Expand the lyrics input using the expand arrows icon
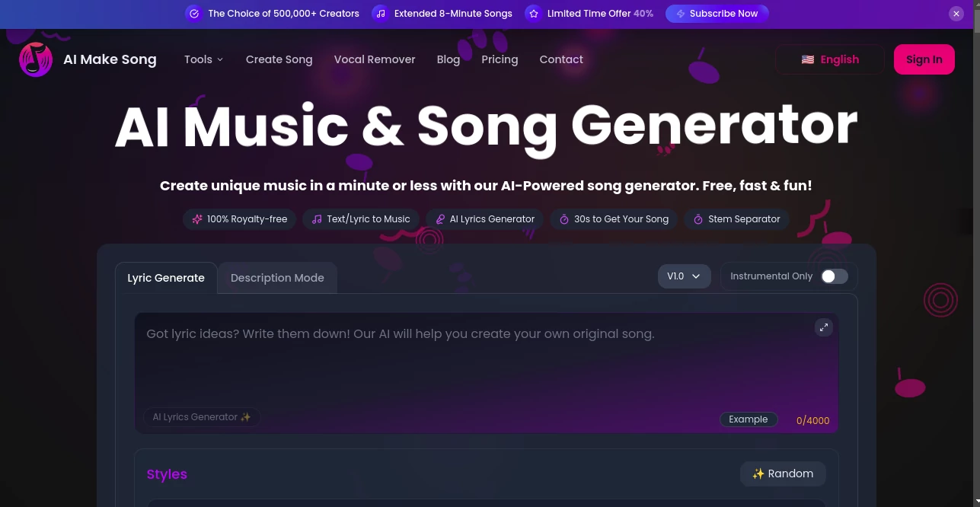 823,327
